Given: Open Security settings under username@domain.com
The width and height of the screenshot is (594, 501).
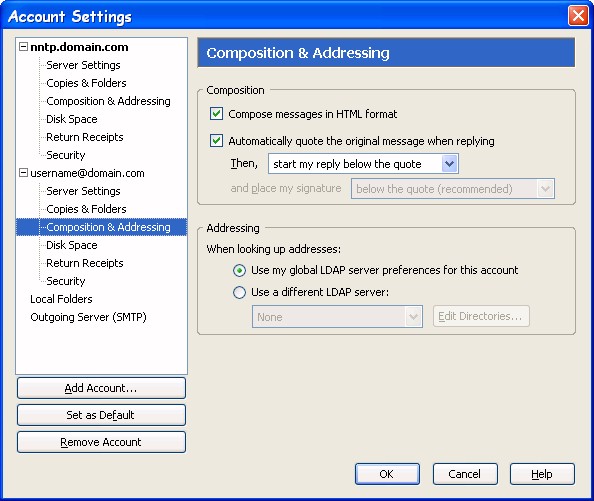Looking at the screenshot, I should pyautogui.click(x=66, y=281).
